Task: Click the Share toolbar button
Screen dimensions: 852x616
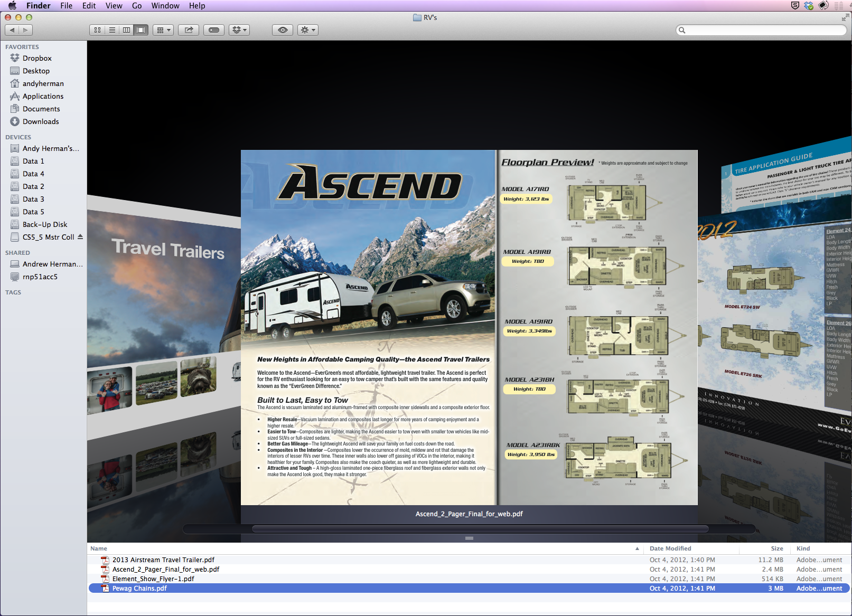Action: [x=189, y=30]
